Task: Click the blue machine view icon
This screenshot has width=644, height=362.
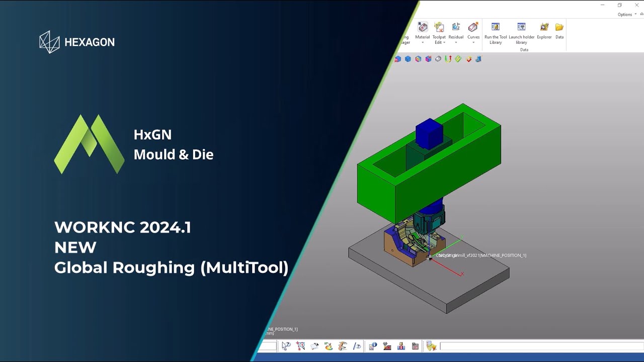Action: 478,59
